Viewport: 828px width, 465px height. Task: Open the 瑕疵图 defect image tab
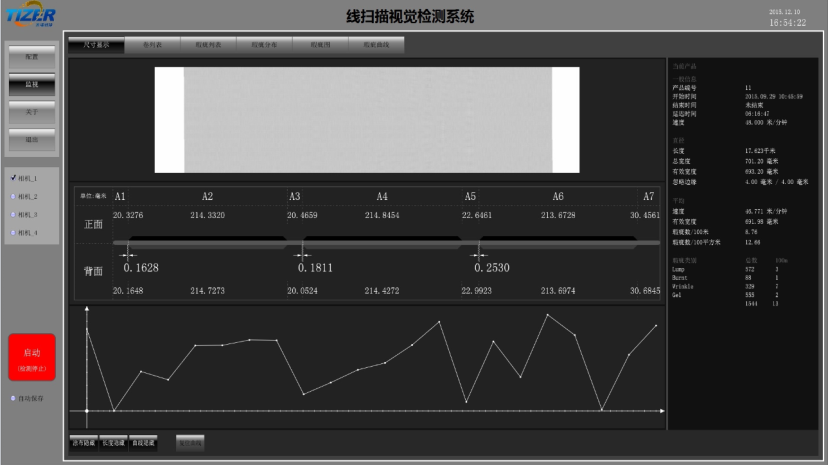pyautogui.click(x=320, y=45)
